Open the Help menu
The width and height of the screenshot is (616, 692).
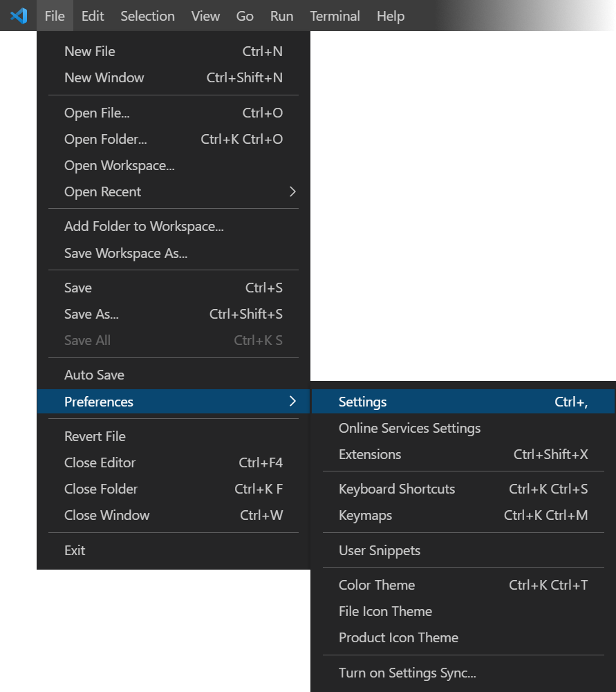pyautogui.click(x=390, y=16)
